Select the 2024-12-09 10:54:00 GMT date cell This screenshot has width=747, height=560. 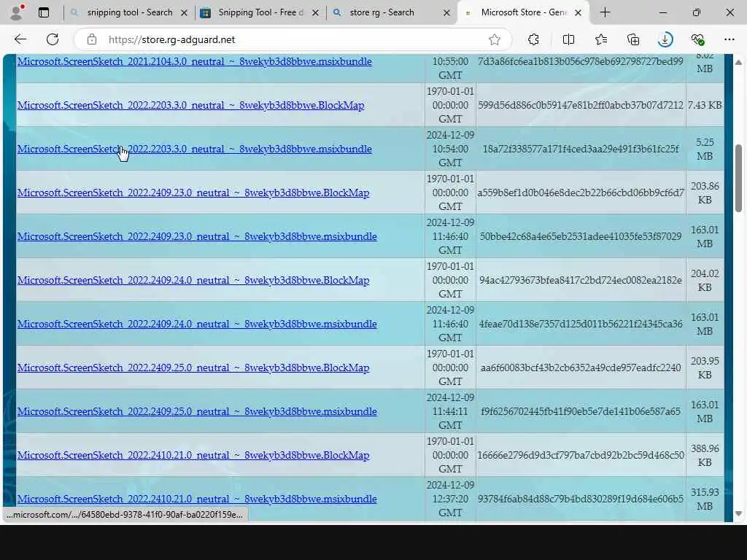coord(450,149)
